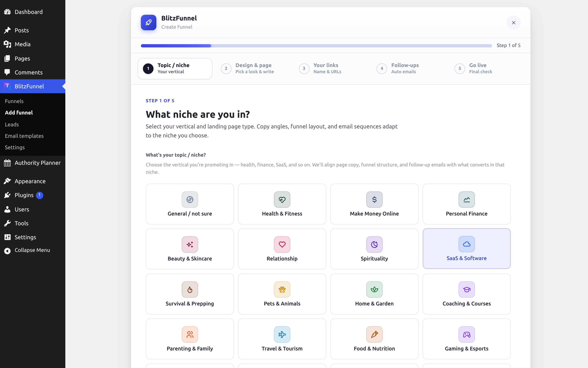Choose the Travel & Tourism niche label
588x368 pixels.
(x=282, y=349)
